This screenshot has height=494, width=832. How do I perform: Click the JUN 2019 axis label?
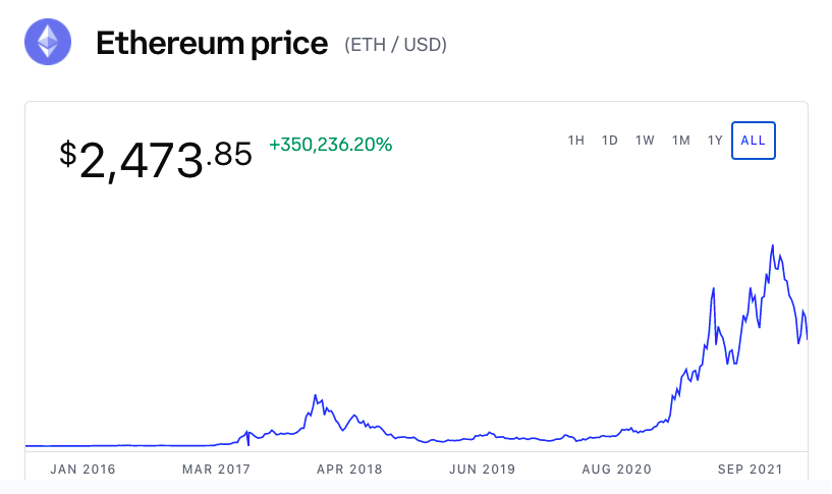tap(483, 469)
